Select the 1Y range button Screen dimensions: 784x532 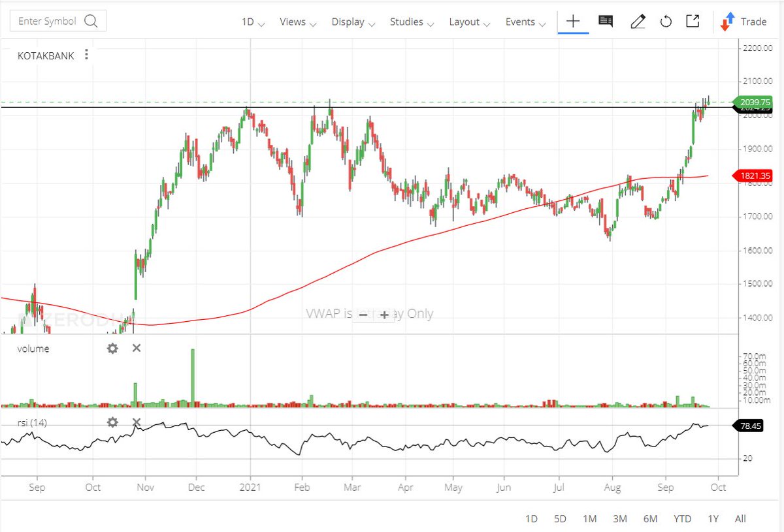pyautogui.click(x=713, y=519)
